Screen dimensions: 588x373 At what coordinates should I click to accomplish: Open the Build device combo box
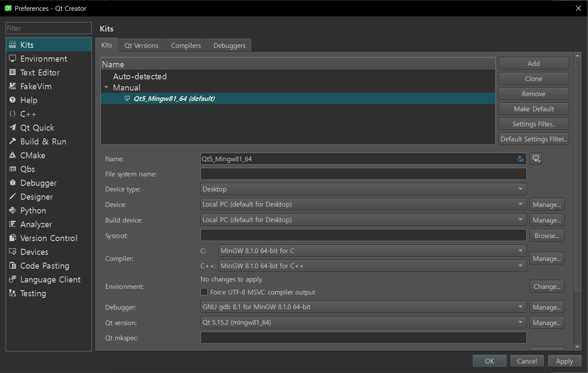pyautogui.click(x=363, y=220)
